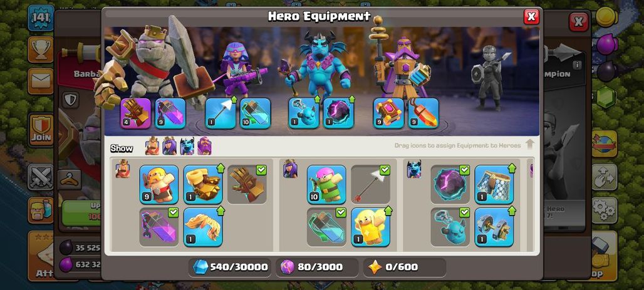Toggle the Minion Prince show filter

click(187, 146)
